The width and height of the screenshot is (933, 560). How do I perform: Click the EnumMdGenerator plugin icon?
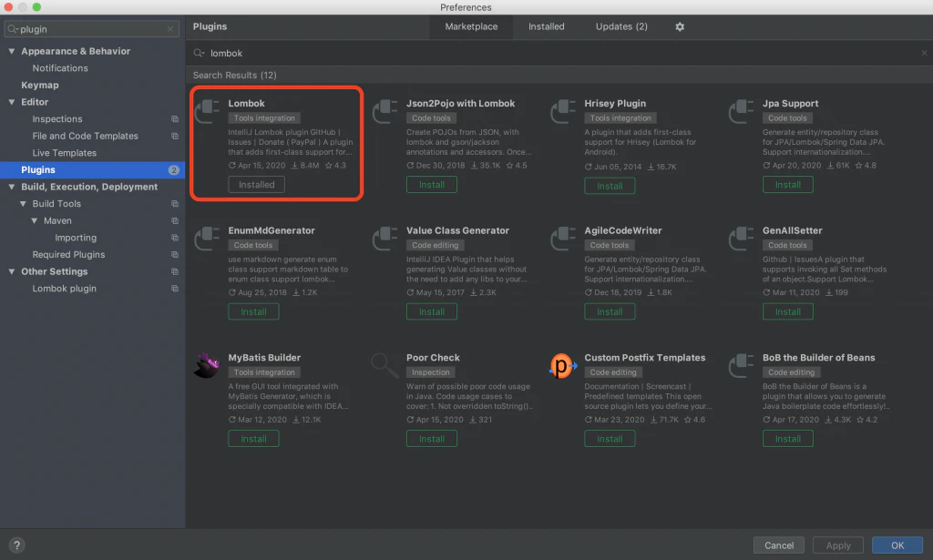(x=208, y=239)
